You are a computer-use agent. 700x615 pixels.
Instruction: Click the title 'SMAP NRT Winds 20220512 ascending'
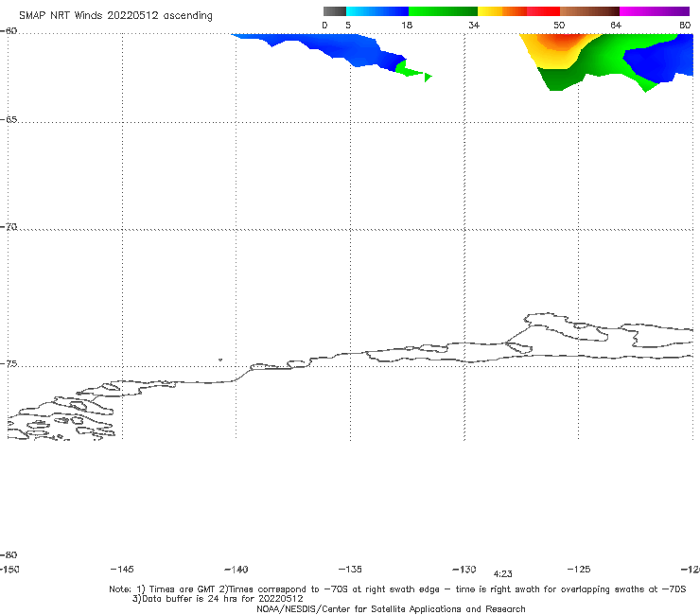tap(115, 15)
